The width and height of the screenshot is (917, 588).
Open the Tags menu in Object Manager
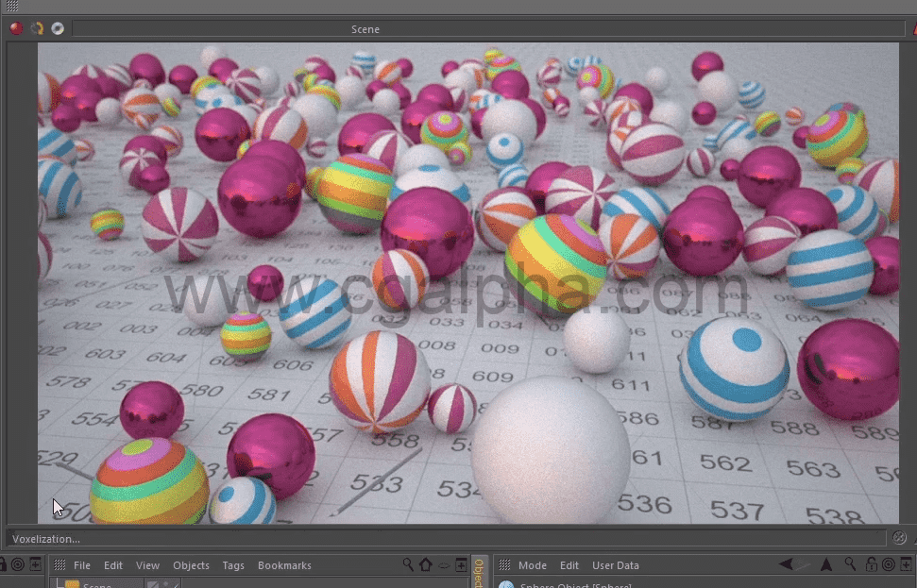(232, 564)
